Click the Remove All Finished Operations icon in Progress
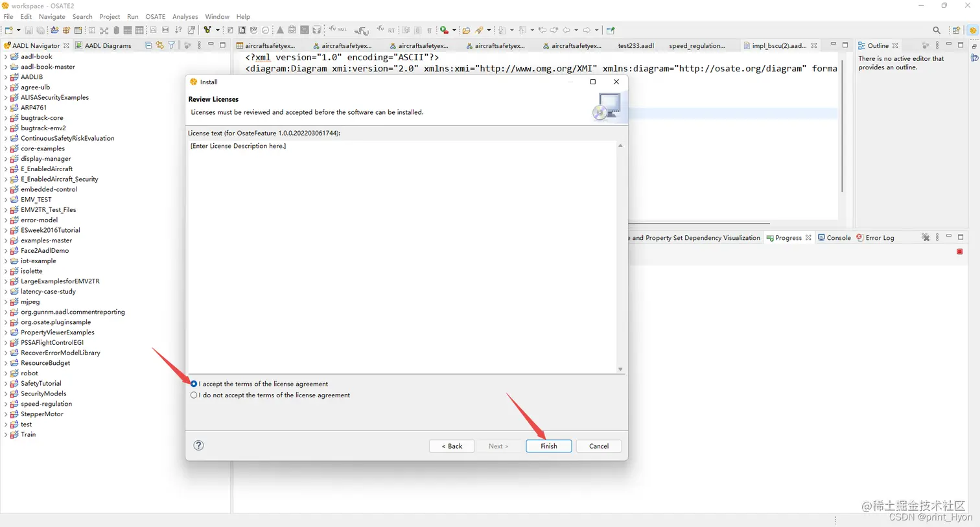 [x=926, y=237]
